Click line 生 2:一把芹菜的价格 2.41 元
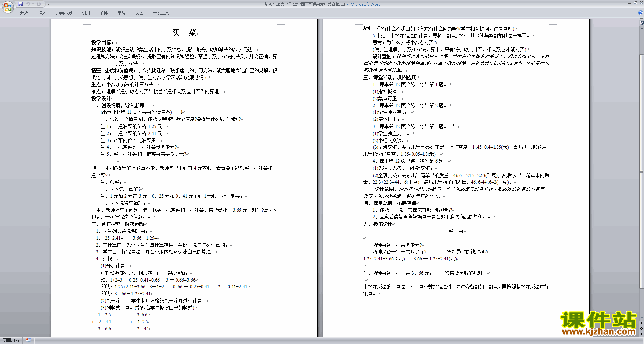Viewport: 644px width, 344px height. (133, 133)
